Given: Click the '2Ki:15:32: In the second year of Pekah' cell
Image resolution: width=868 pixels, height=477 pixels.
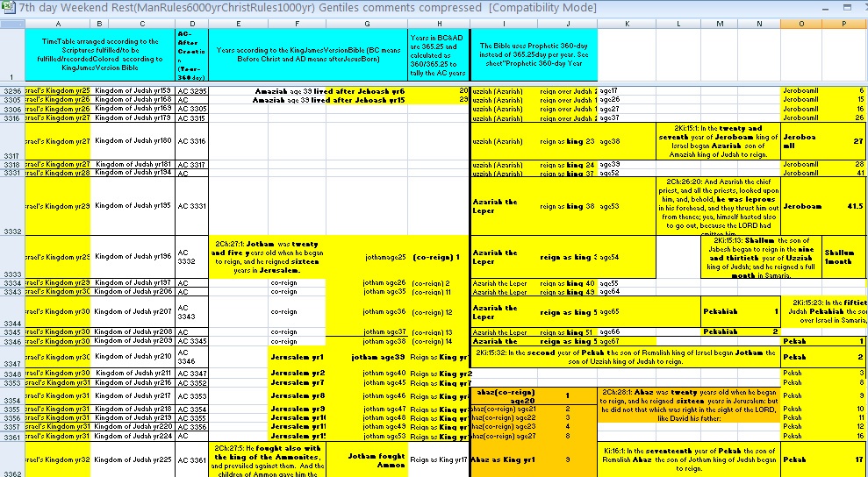Looking at the screenshot, I should click(x=626, y=357).
